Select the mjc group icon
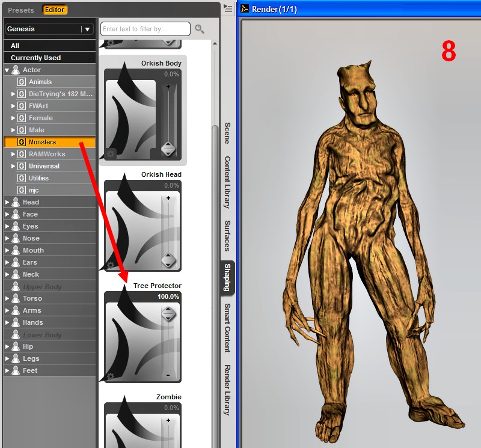Viewport: 481px width, 448px height. (x=22, y=190)
